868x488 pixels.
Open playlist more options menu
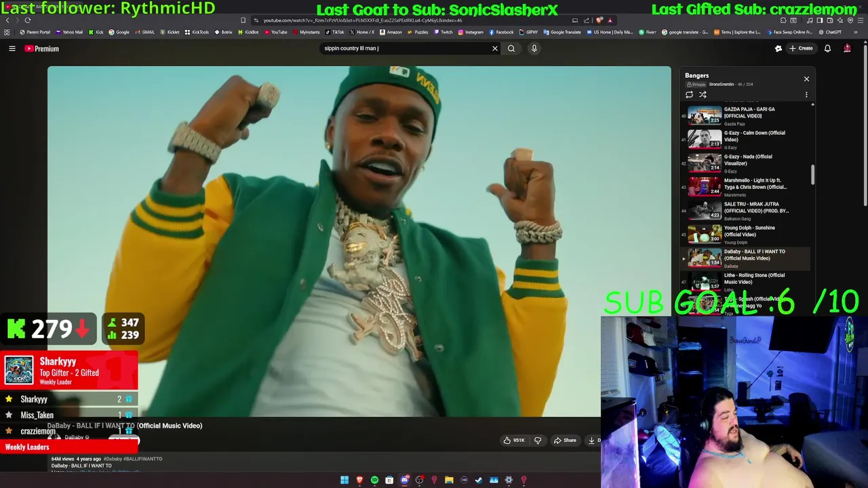click(806, 95)
